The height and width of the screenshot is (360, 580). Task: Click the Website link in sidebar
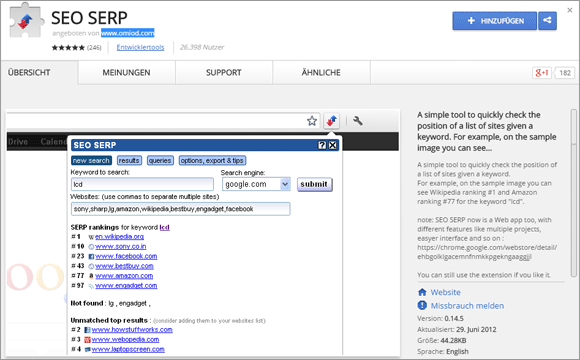tap(445, 292)
